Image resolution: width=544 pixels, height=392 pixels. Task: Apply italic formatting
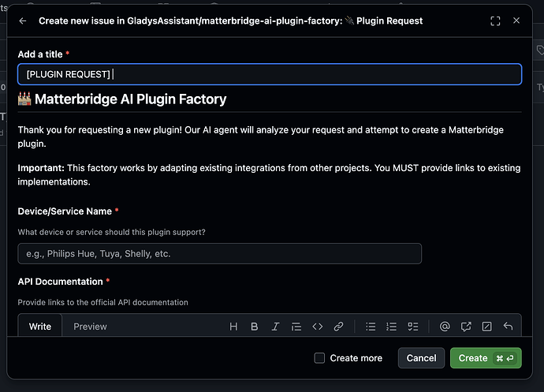(x=275, y=327)
